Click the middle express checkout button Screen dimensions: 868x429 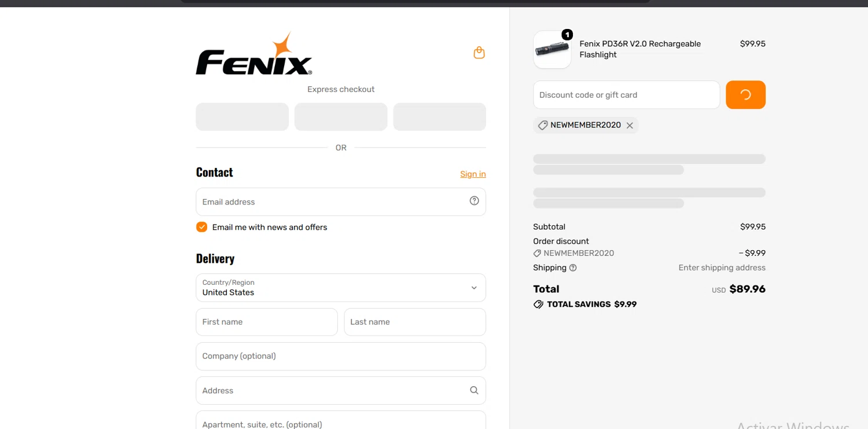point(341,117)
